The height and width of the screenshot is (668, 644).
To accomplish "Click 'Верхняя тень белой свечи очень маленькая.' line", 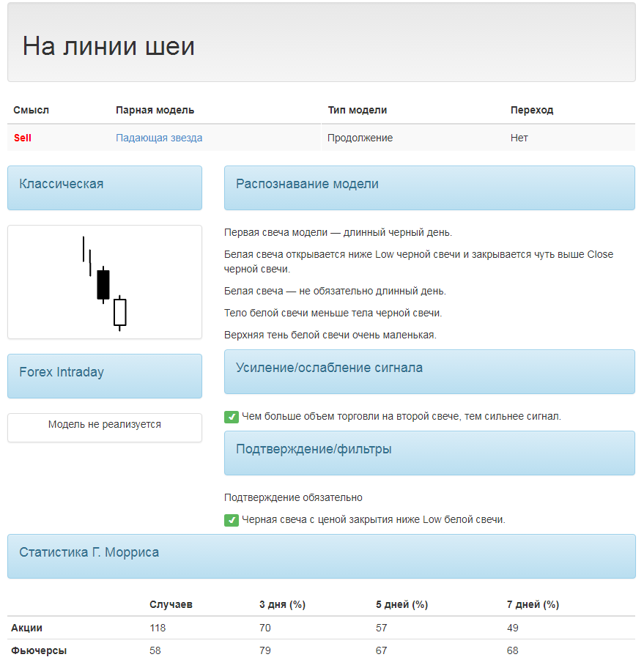I will 330,335.
